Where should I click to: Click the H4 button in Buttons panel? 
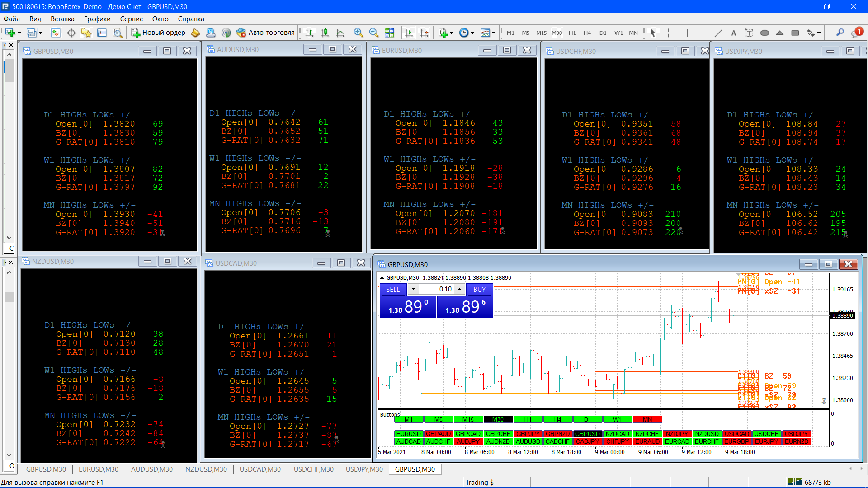point(557,420)
